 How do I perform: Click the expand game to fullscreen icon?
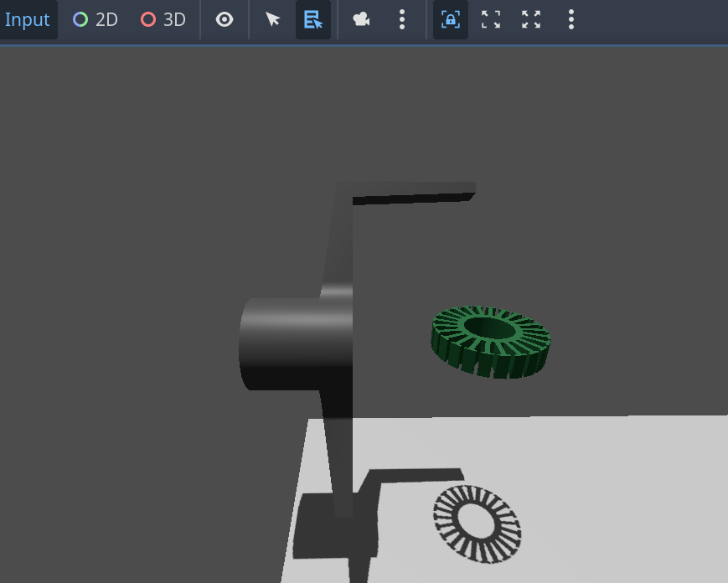tap(530, 19)
